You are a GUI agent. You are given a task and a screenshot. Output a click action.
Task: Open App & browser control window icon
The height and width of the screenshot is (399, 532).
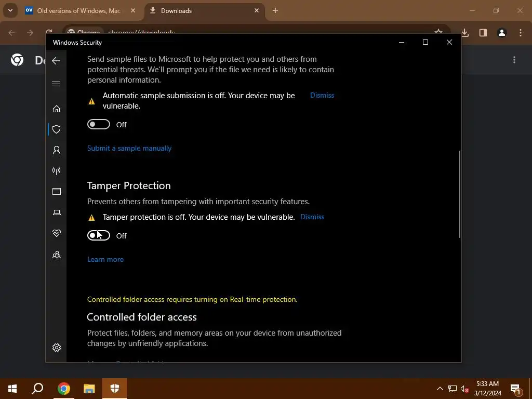56,191
